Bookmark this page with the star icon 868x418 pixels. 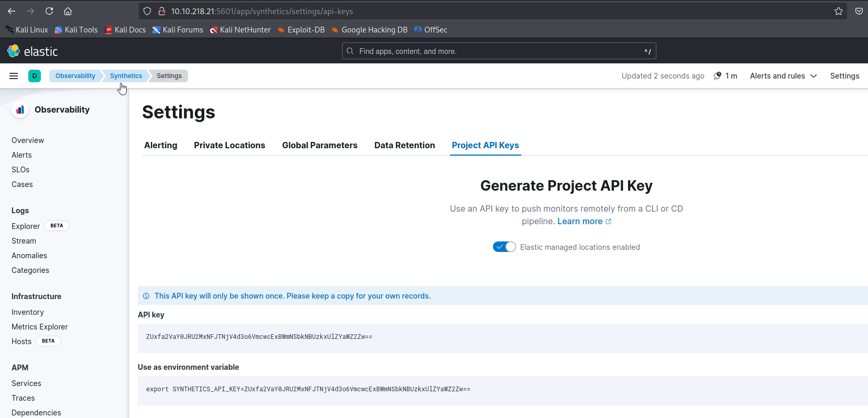[x=839, y=11]
